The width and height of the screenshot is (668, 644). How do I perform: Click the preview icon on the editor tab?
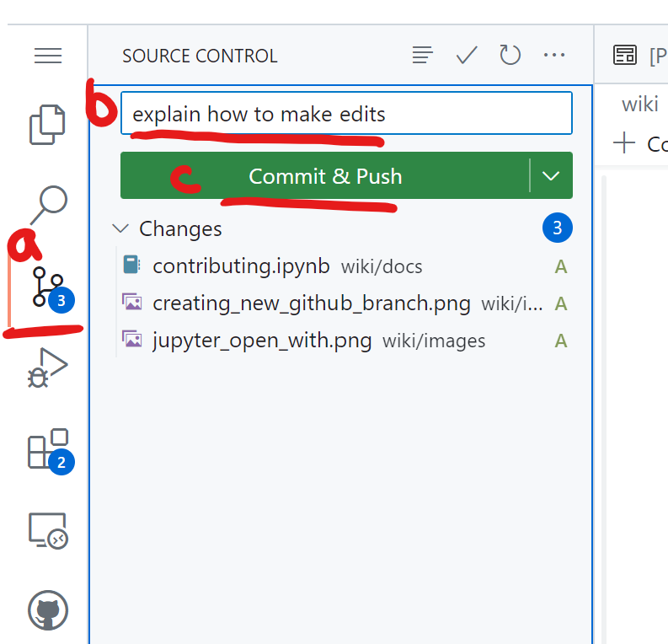[x=625, y=55]
